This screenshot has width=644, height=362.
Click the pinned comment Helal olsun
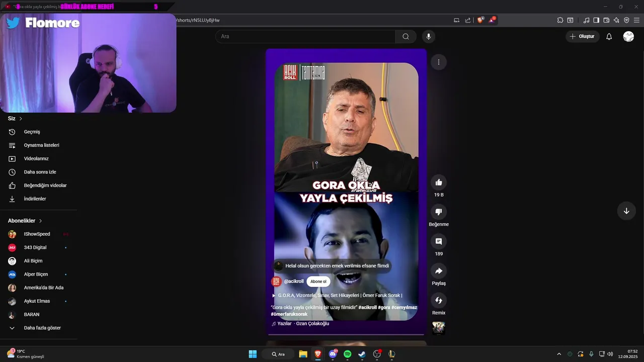coord(332,266)
